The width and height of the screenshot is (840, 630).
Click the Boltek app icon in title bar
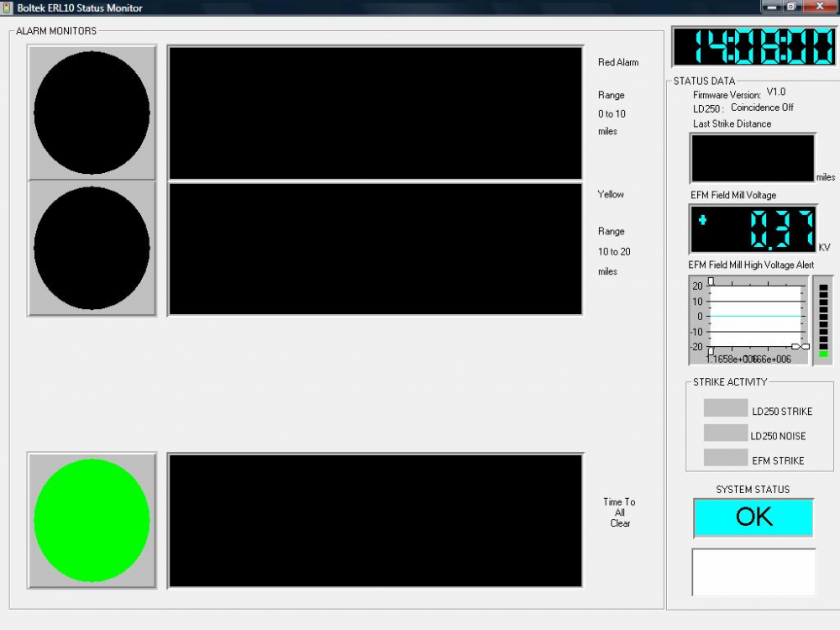pos(8,8)
